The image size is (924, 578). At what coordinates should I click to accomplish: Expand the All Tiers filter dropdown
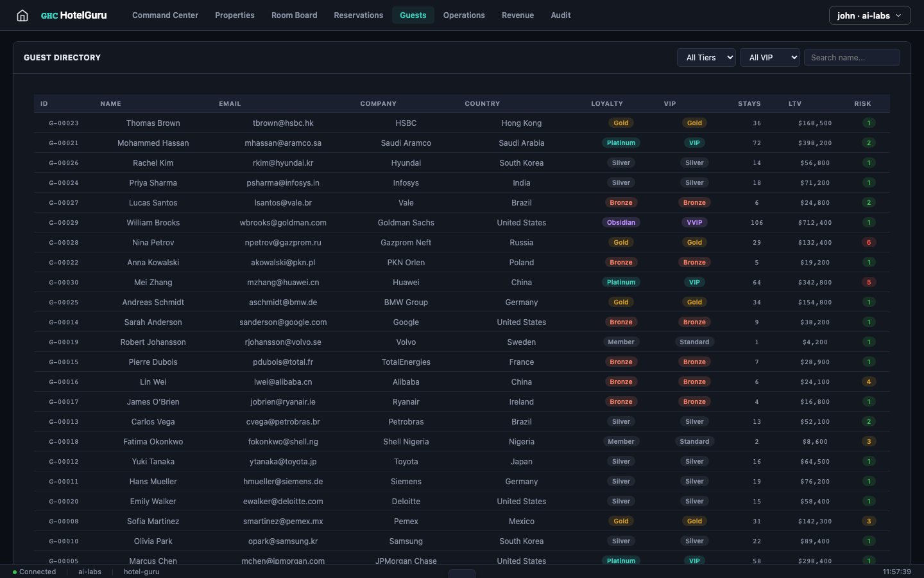pyautogui.click(x=706, y=57)
